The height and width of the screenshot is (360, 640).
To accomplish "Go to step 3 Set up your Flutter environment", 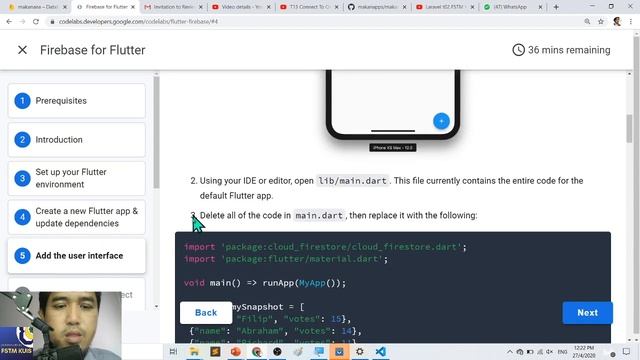I will tap(77, 178).
